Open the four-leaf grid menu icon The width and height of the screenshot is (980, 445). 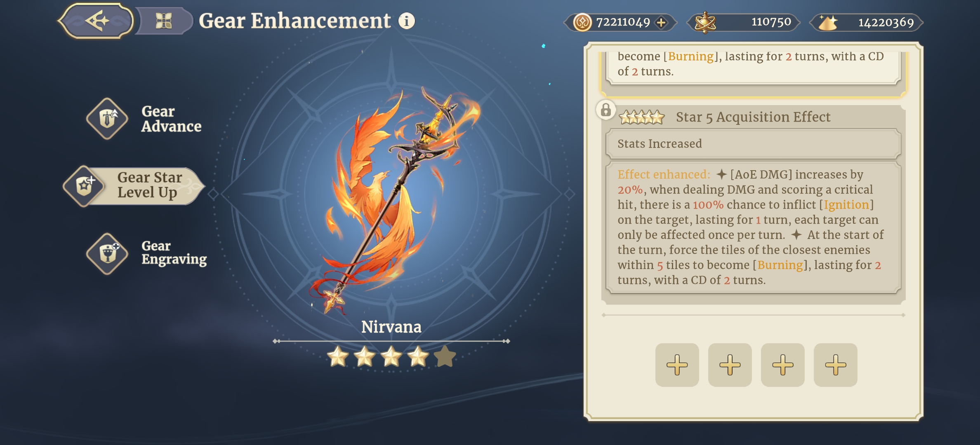click(x=164, y=21)
